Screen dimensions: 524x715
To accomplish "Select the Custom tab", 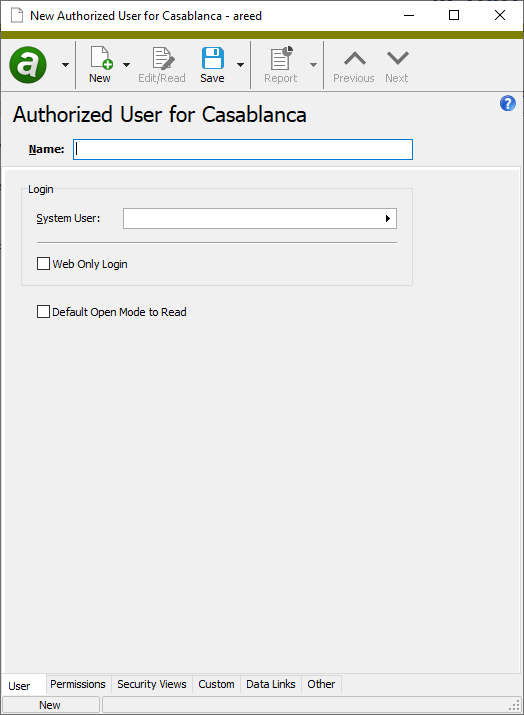I will pyautogui.click(x=217, y=684).
